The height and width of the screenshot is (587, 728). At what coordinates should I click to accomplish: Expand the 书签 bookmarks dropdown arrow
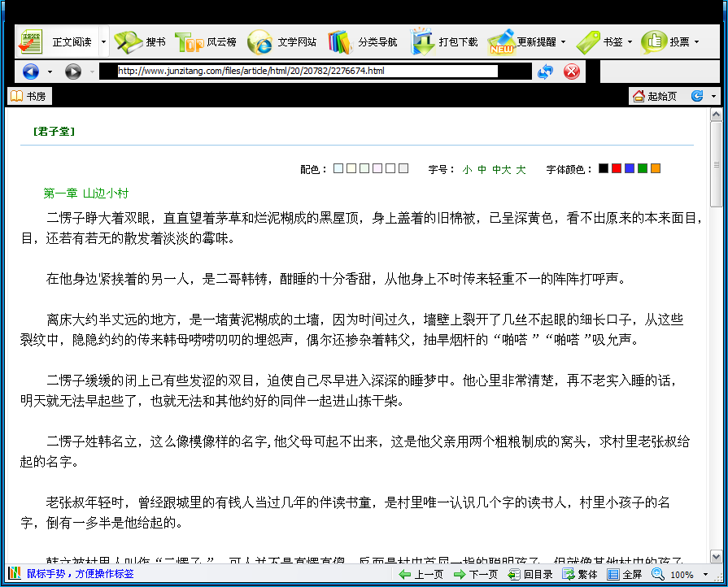(x=630, y=42)
